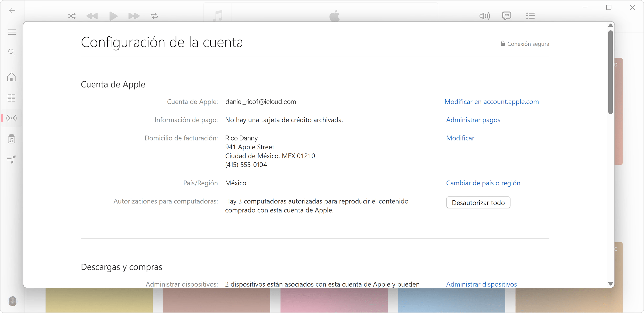The image size is (644, 313).
Task: Click the phone number (415) 555-0104
Action: click(246, 165)
